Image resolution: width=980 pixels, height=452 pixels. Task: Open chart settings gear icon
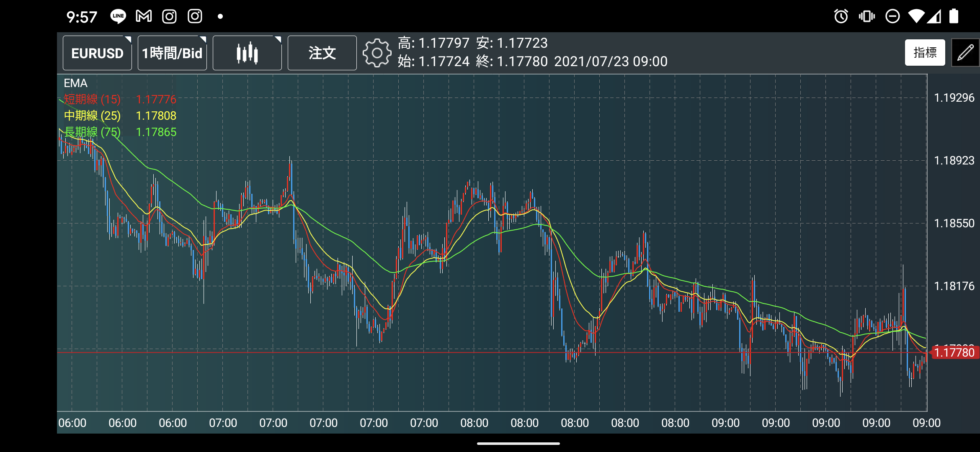(x=377, y=53)
